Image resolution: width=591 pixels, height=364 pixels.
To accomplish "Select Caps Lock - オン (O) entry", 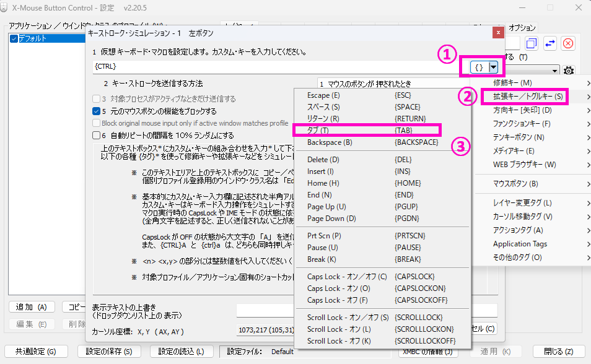I will [382, 288].
